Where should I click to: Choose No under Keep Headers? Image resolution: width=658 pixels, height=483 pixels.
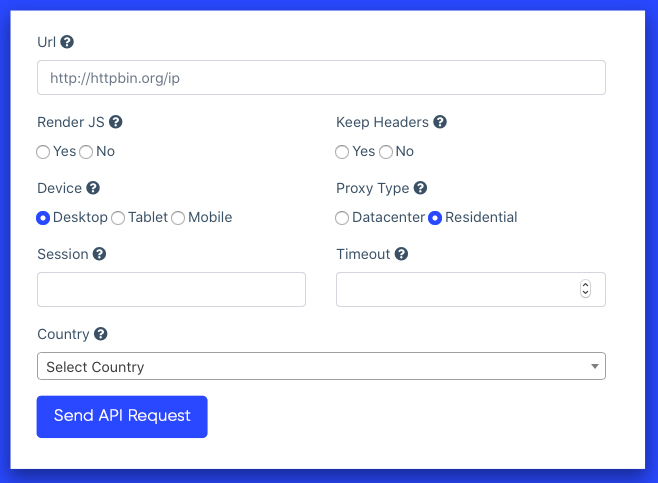(386, 152)
